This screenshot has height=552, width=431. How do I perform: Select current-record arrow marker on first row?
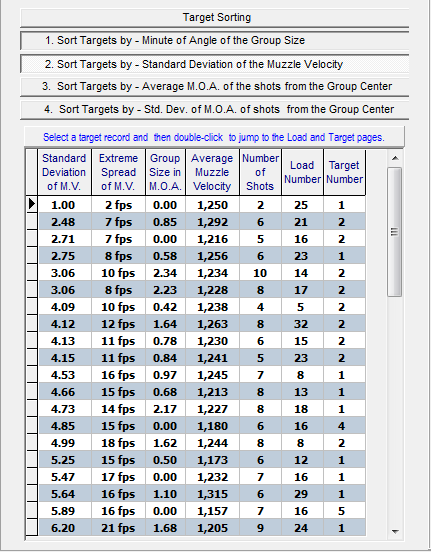(32, 204)
